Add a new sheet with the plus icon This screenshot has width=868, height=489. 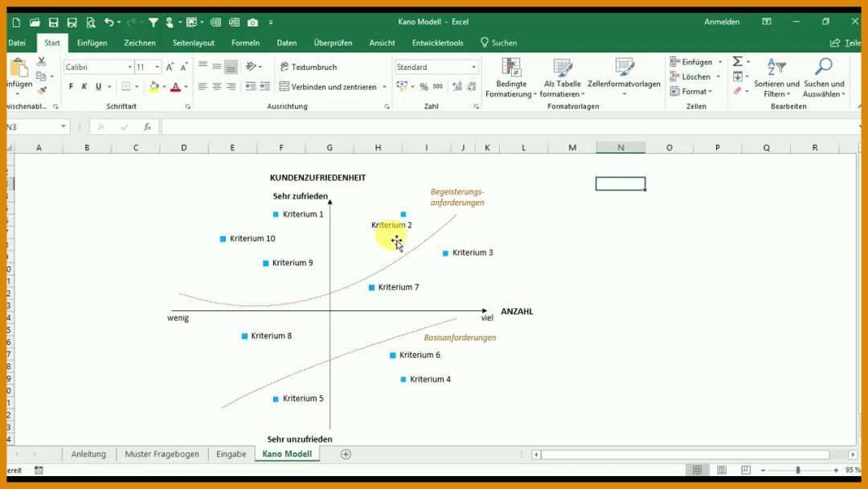[x=346, y=454]
